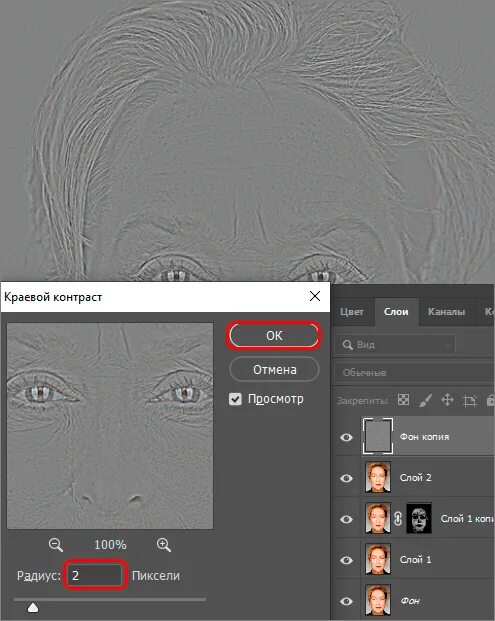Cancel the filter with the Отмена button

coord(274,370)
